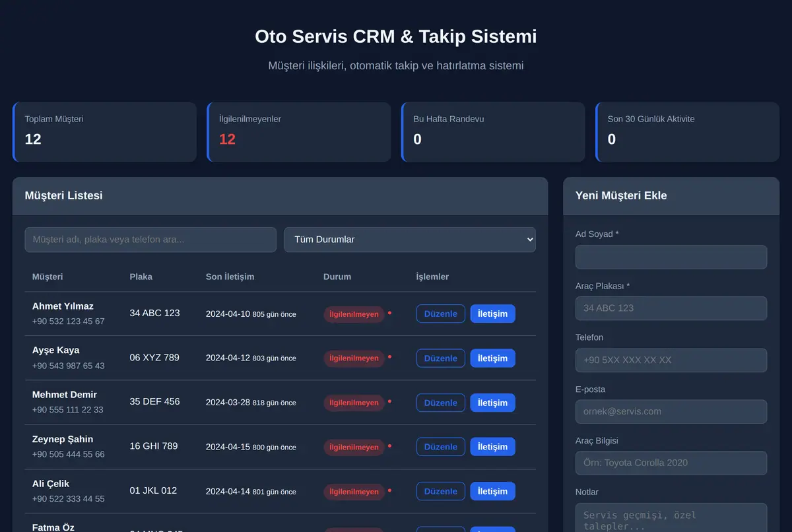Viewport: 792px width, 532px height.
Task: Click the Oto Servis CRM page title
Action: 396,36
